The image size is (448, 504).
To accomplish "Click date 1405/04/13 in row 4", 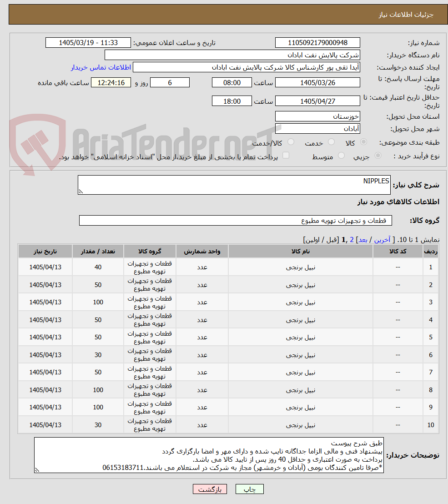I will tap(45, 320).
